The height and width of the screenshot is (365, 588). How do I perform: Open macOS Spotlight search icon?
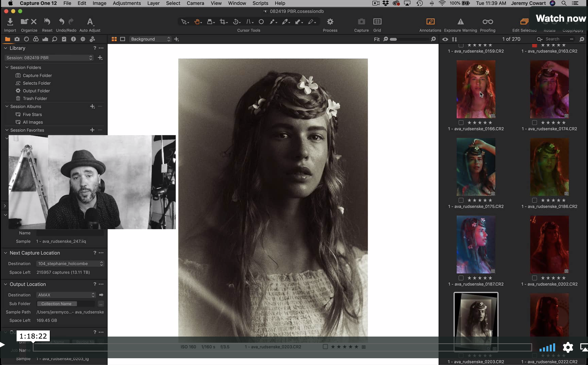coord(564,3)
